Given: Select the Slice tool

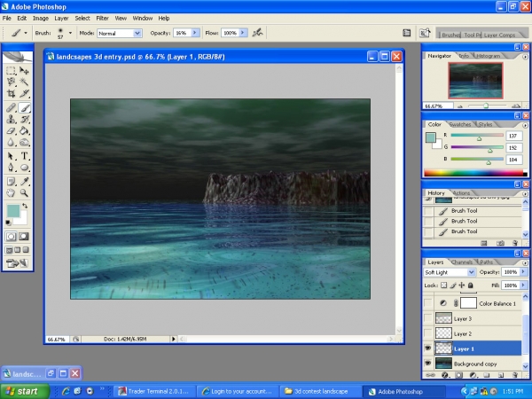Looking at the screenshot, I should (x=24, y=93).
